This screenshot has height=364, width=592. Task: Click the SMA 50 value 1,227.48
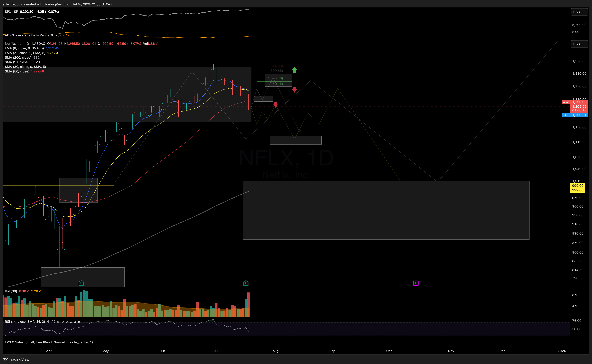(38, 71)
